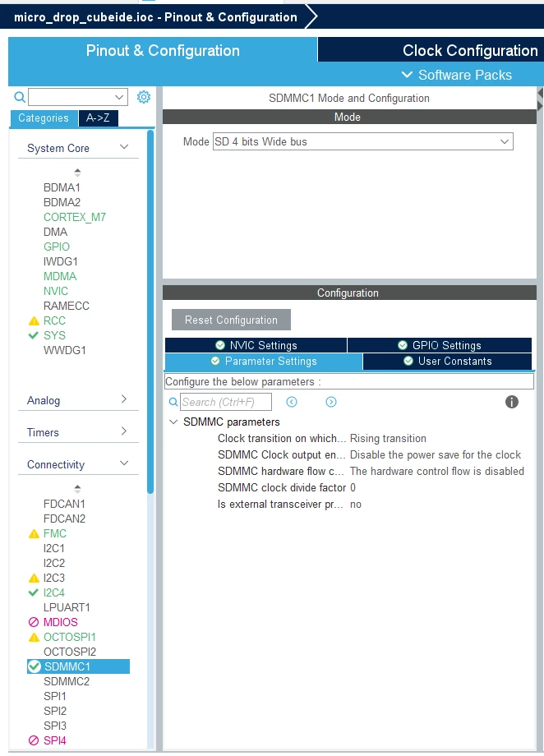Click the peripheral search magnifier icon

tap(20, 97)
